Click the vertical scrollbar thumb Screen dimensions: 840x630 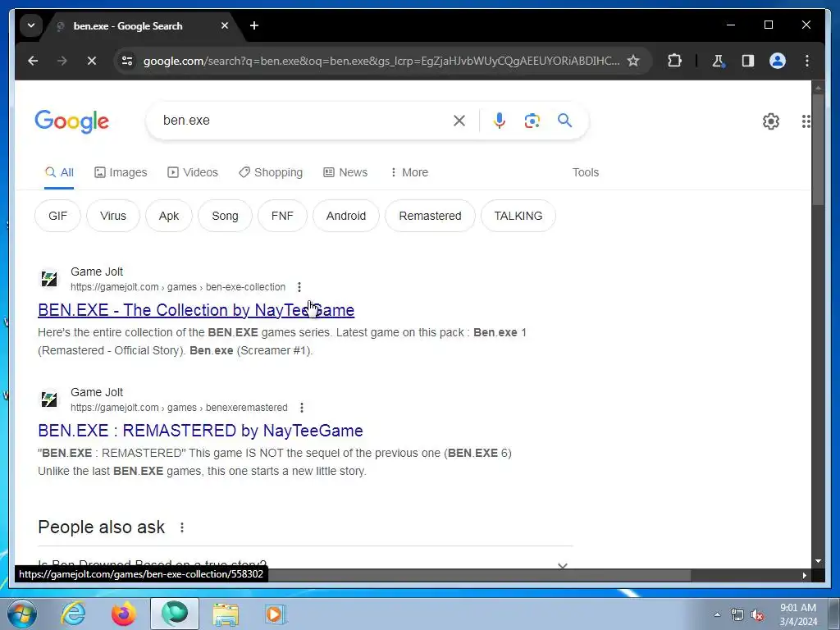[818, 149]
